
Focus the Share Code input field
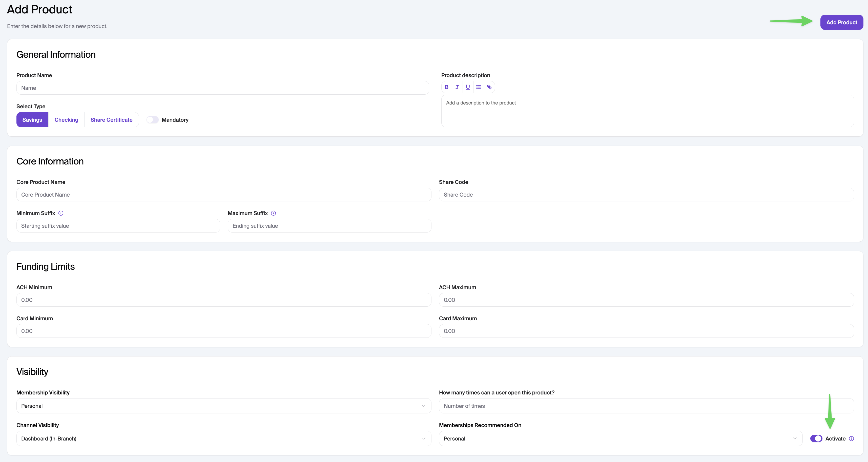[646, 195]
